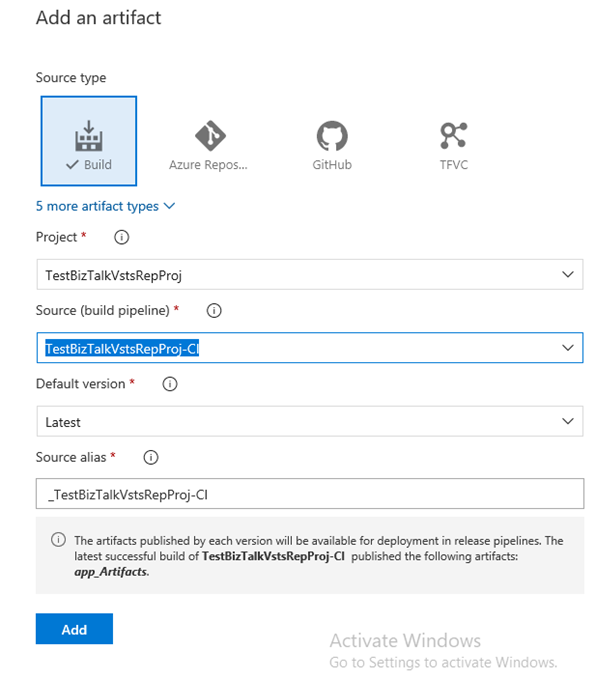Click info icon in artifacts notice box

click(x=58, y=540)
